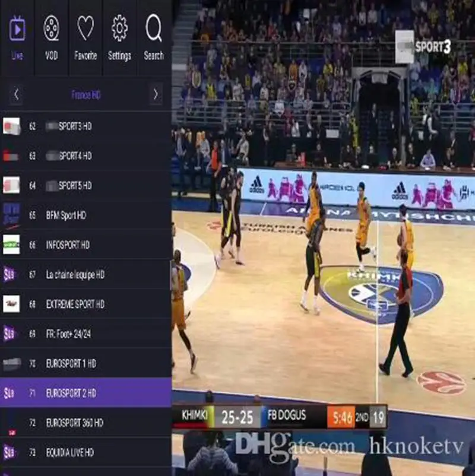The height and width of the screenshot is (476, 475).
Task: Go to next channel category arrow
Action: pos(156,94)
